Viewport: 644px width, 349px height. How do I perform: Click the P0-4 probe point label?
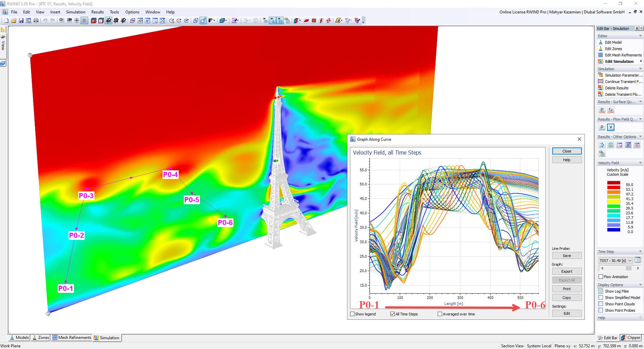pos(170,175)
